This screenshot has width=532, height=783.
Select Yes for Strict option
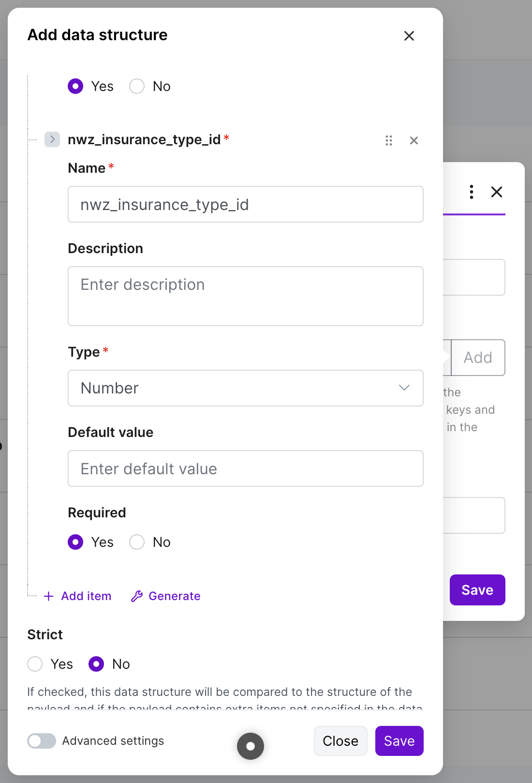[x=35, y=664]
